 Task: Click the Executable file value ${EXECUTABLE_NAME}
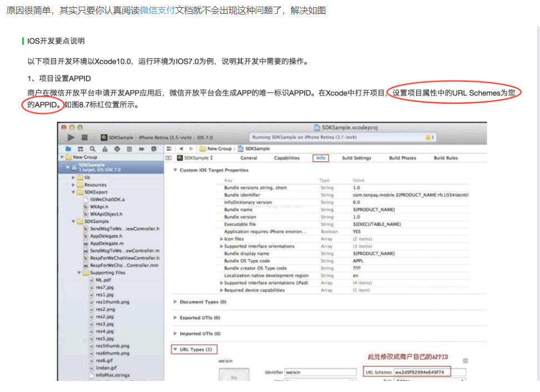click(377, 225)
